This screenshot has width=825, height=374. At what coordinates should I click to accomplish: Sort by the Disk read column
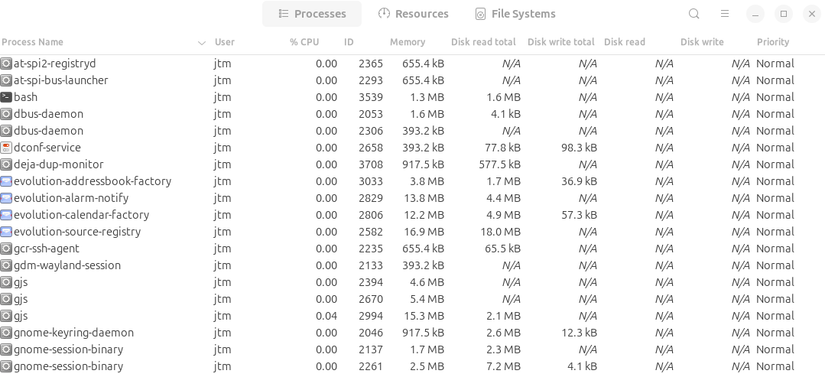[625, 42]
